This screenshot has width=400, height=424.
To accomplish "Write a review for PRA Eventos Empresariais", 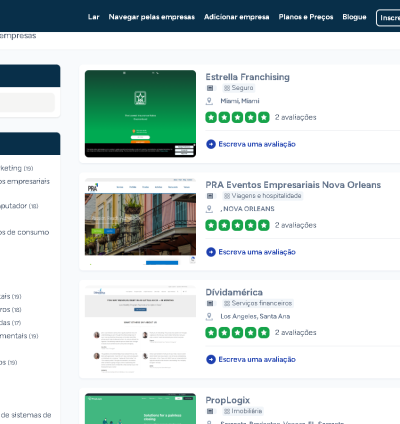I will pyautogui.click(x=257, y=252).
